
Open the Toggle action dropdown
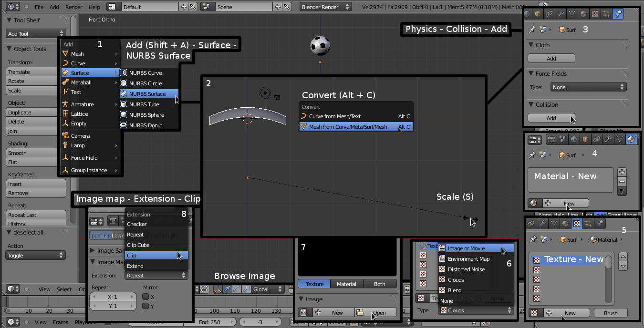pos(36,256)
